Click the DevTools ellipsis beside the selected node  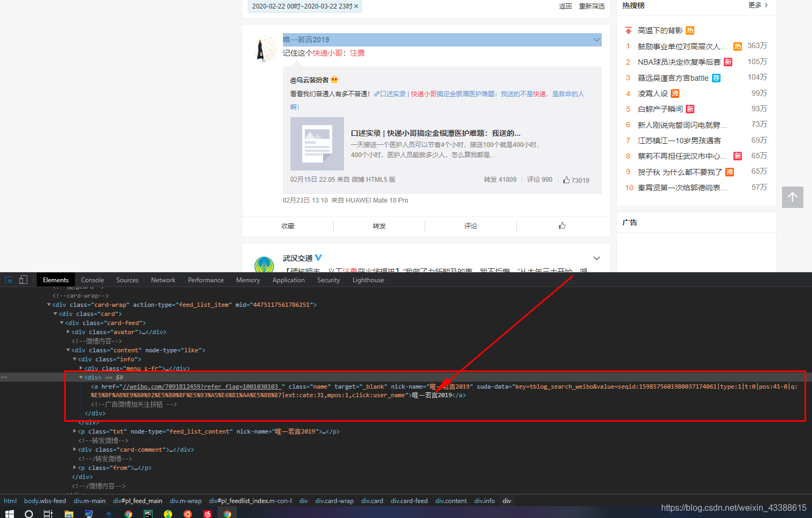coord(4,377)
